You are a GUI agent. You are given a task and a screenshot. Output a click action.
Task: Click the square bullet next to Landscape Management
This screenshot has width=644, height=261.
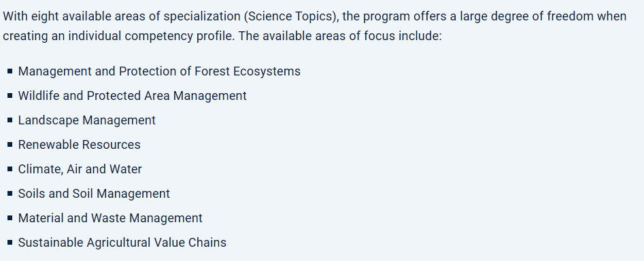click(10, 120)
